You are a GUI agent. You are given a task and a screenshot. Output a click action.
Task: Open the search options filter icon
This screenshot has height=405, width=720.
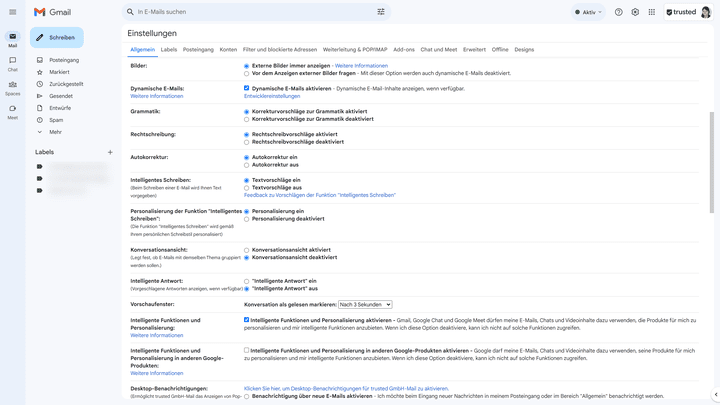[381, 12]
